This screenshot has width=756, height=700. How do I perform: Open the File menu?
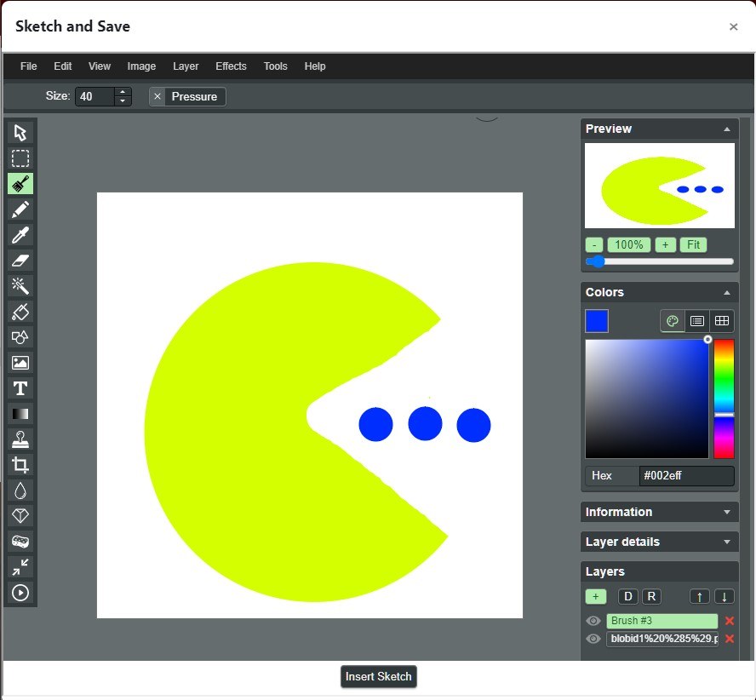(28, 66)
